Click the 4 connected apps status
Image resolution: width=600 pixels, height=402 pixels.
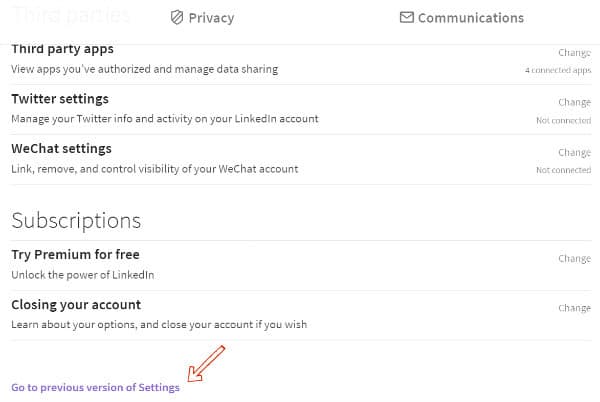[x=558, y=70]
